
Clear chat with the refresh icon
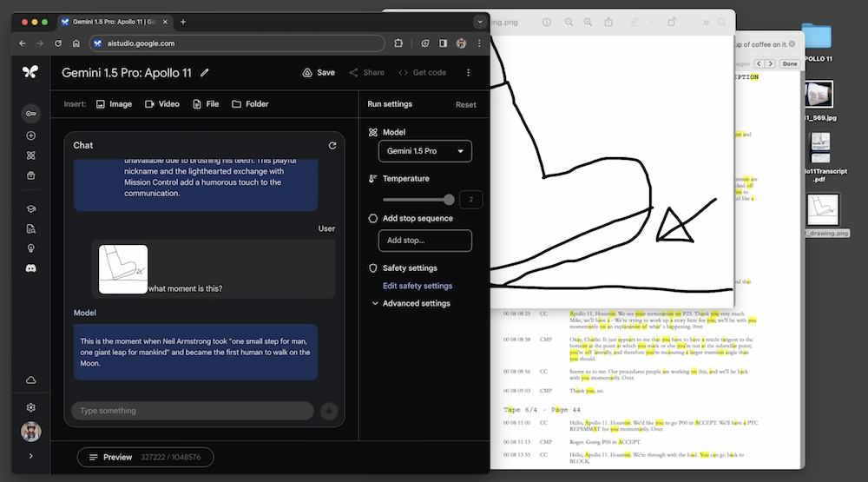point(332,146)
